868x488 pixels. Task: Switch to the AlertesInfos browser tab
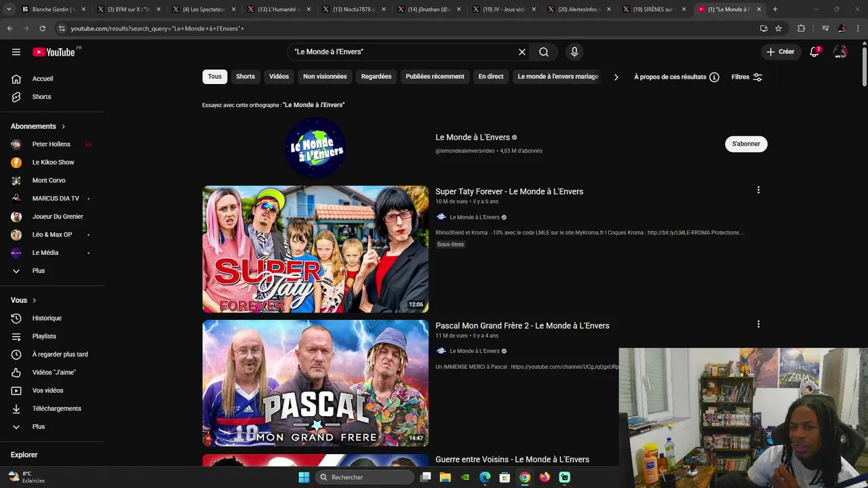click(578, 9)
